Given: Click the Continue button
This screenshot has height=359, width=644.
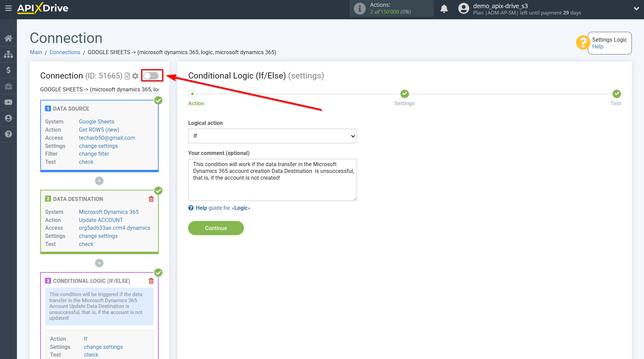Looking at the screenshot, I should click(x=216, y=228).
